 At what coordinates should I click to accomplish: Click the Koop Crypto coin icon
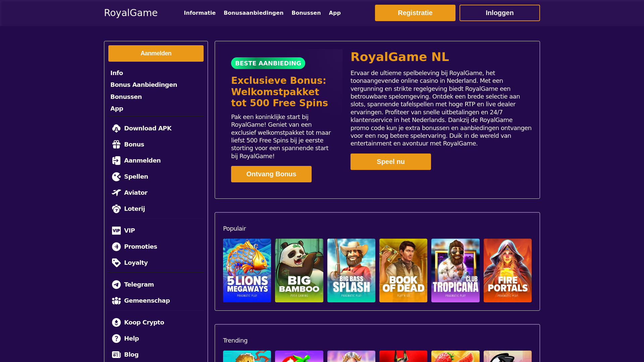pos(116,322)
